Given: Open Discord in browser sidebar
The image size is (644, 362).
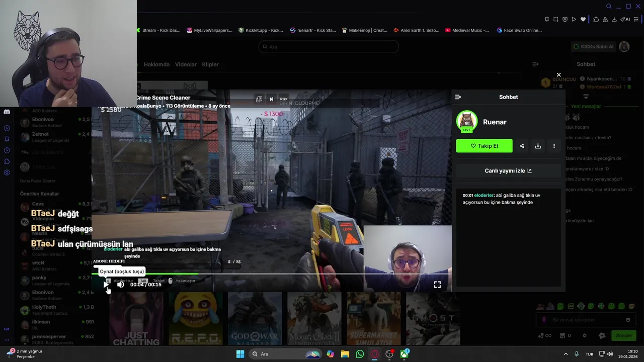Looking at the screenshot, I should click(7, 112).
